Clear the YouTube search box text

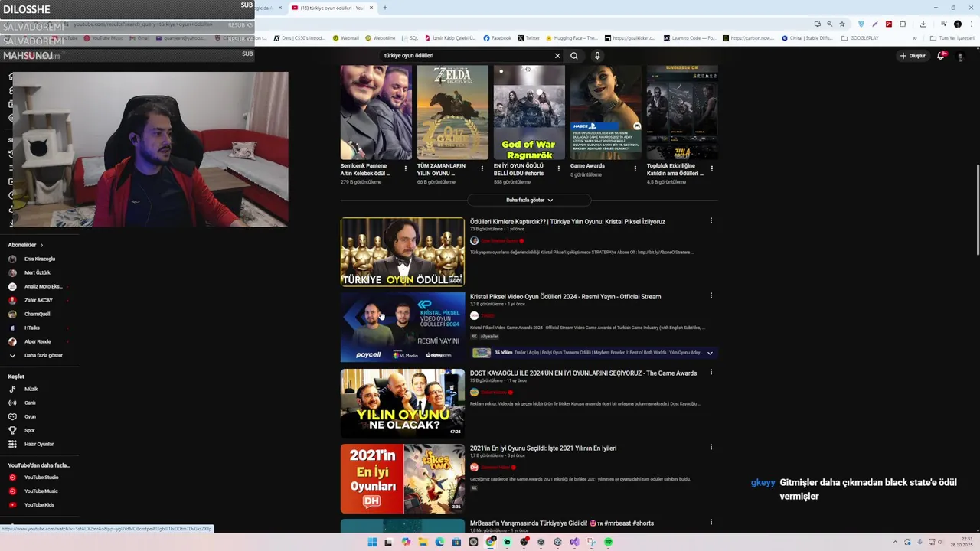[x=557, y=56]
